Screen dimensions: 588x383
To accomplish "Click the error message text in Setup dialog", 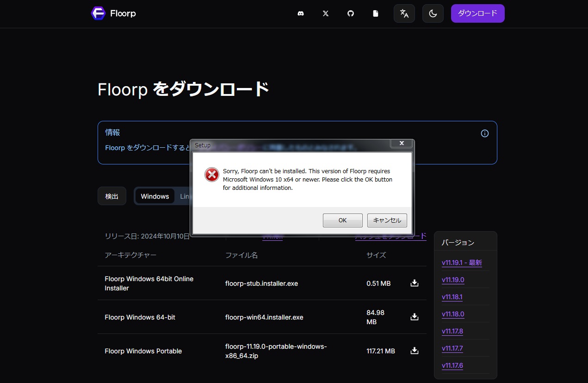I will tap(308, 180).
